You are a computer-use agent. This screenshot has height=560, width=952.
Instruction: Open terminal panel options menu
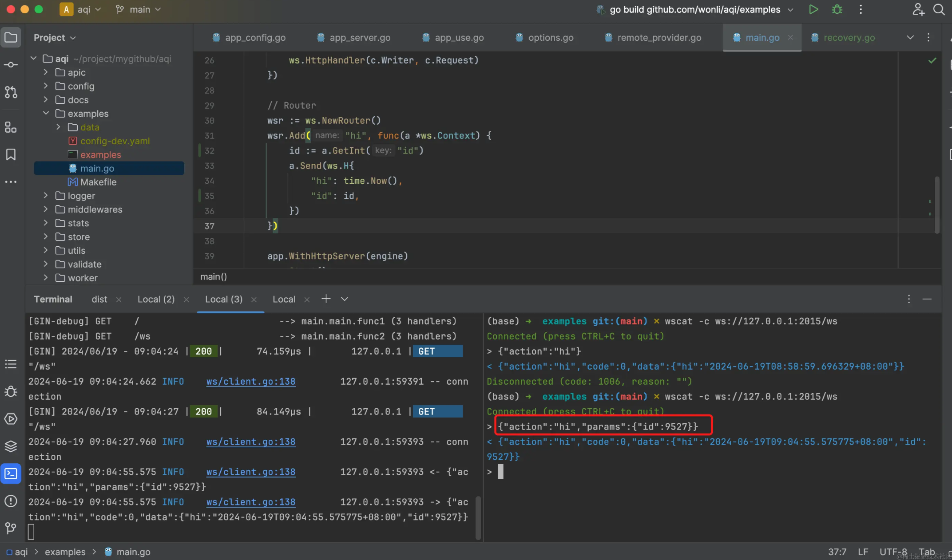[909, 299]
